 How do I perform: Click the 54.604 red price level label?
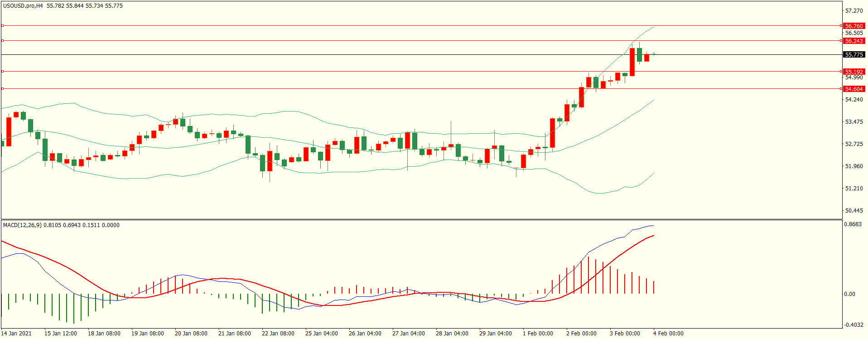tap(854, 89)
